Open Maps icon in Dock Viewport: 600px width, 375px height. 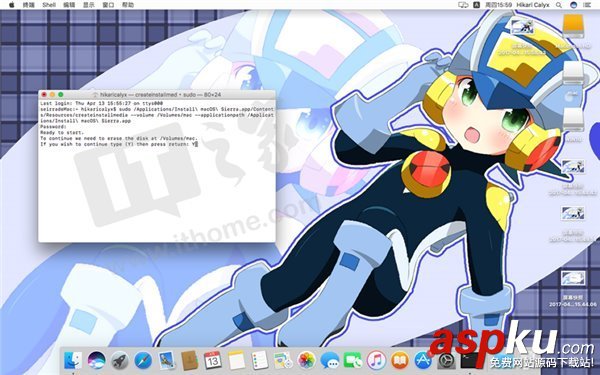(283, 360)
